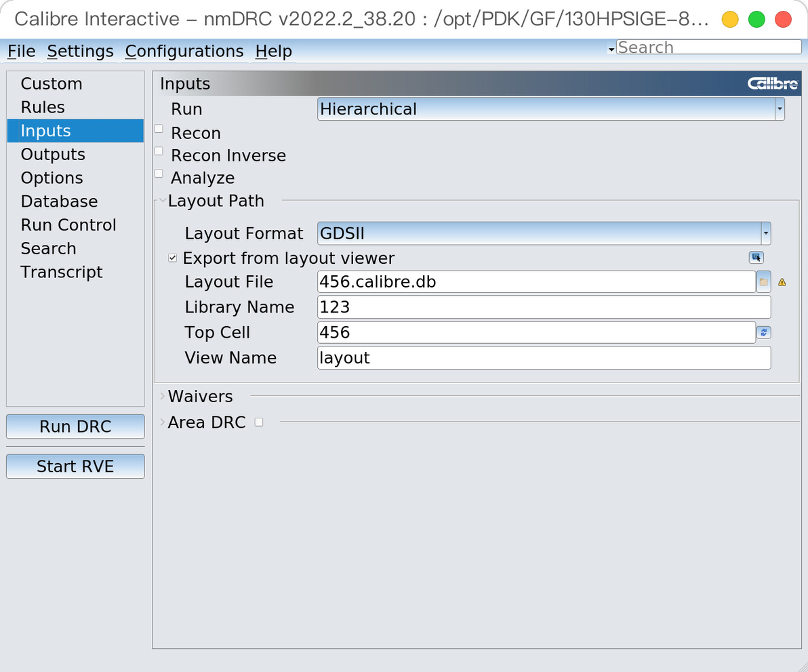Screen dimensions: 808x672
Task: Click the Library Name input field
Action: click(544, 307)
